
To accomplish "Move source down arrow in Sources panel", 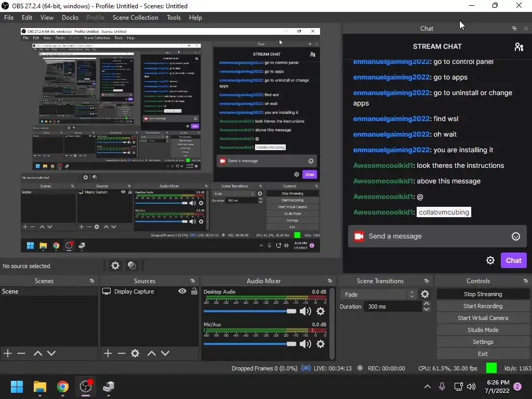I will point(165,353).
